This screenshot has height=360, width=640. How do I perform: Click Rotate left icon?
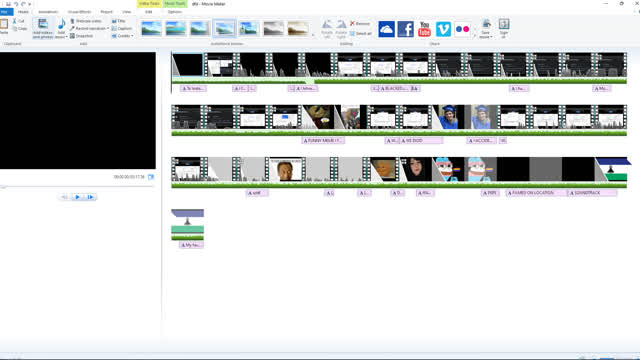click(327, 24)
